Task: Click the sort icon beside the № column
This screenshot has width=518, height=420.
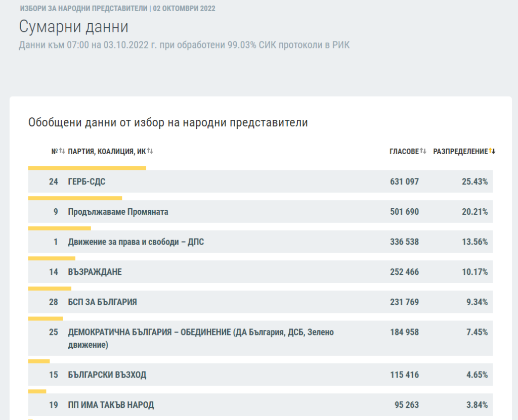Action: [62, 152]
